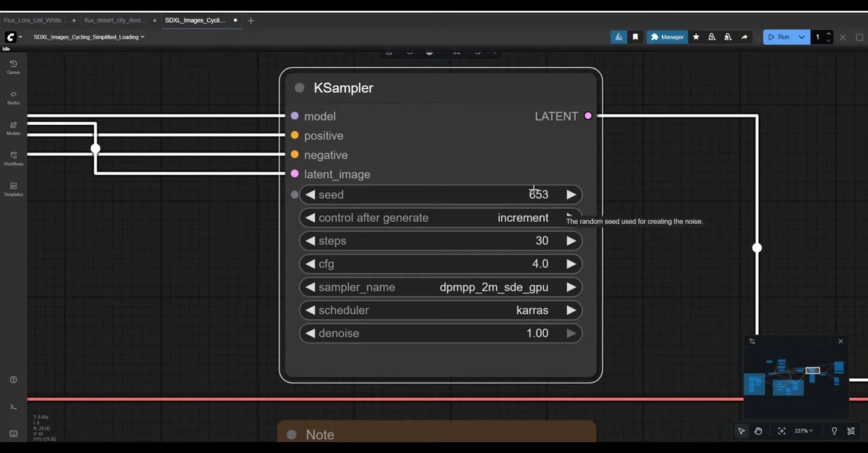Toggle link visibility icon at bottom right

pos(851,431)
